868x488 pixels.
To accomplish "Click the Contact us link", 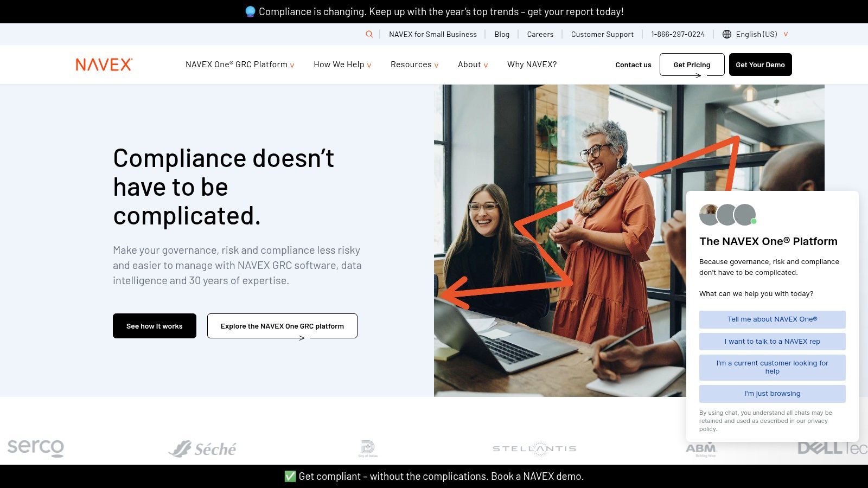I will click(x=633, y=65).
